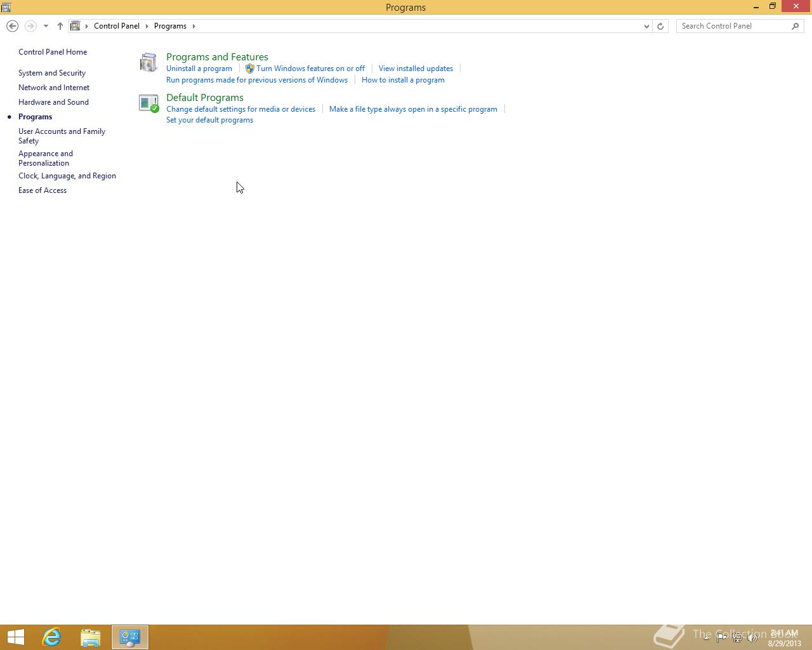The height and width of the screenshot is (650, 812).
Task: Select the Control Panel breadcrumb
Action: [x=117, y=26]
